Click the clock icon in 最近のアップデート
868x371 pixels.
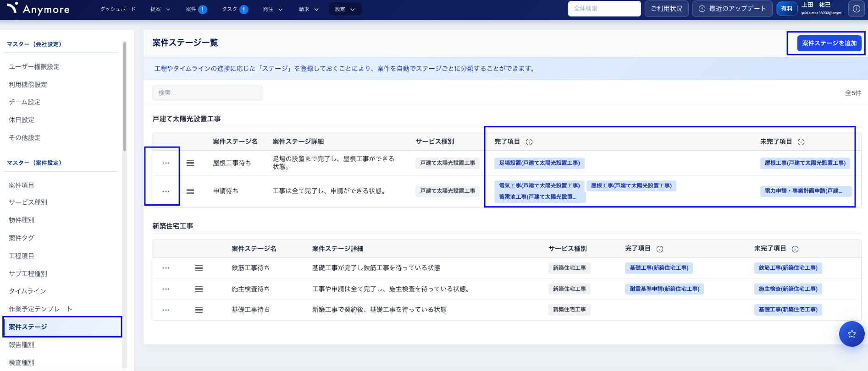702,9
